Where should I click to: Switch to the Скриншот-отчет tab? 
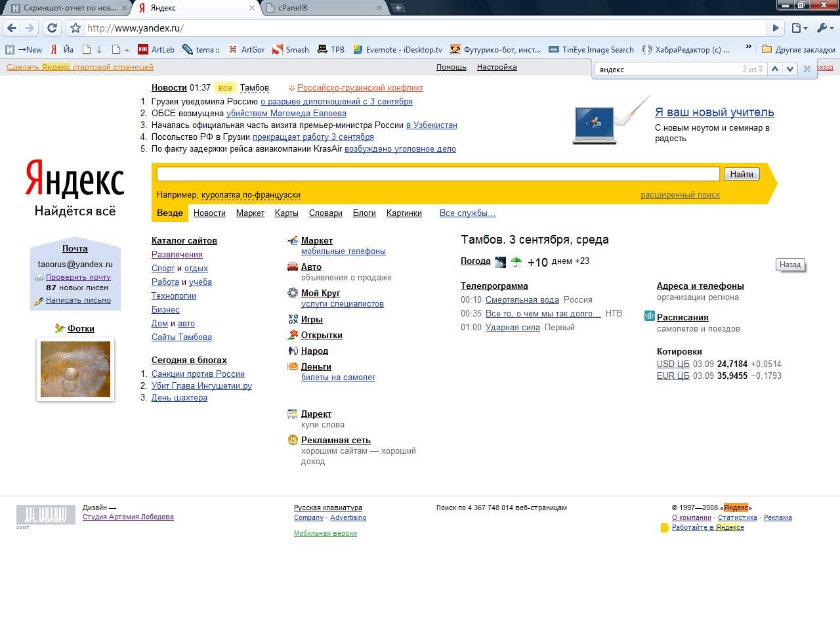pos(70,8)
